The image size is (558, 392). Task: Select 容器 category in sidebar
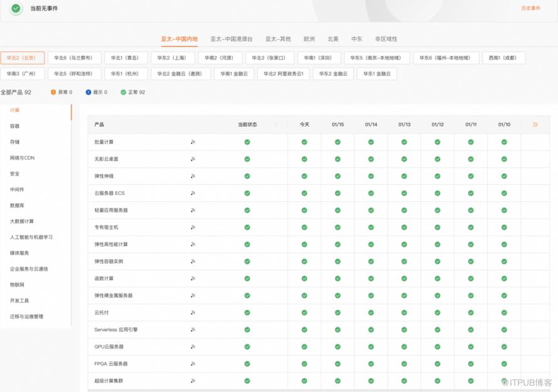point(14,126)
